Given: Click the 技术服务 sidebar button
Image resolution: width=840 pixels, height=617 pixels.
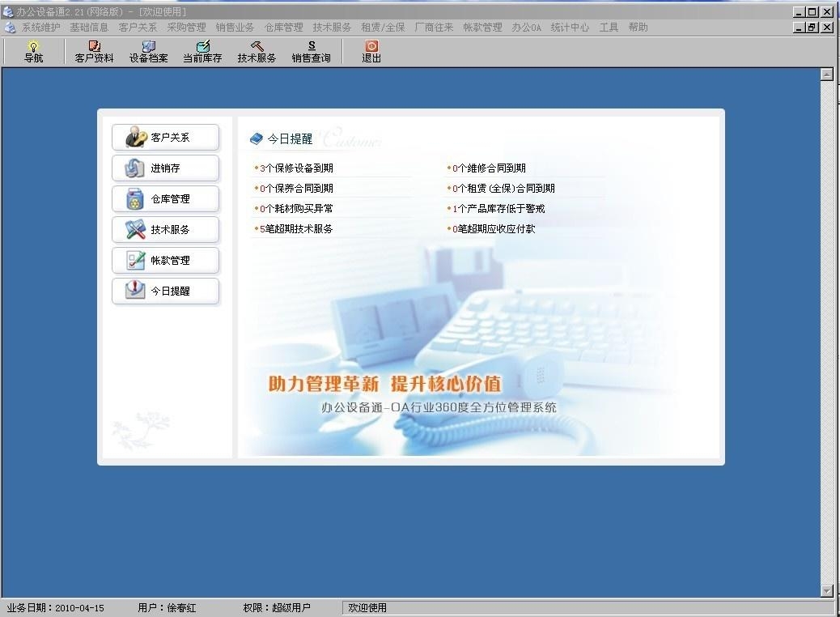Looking at the screenshot, I should pyautogui.click(x=166, y=229).
